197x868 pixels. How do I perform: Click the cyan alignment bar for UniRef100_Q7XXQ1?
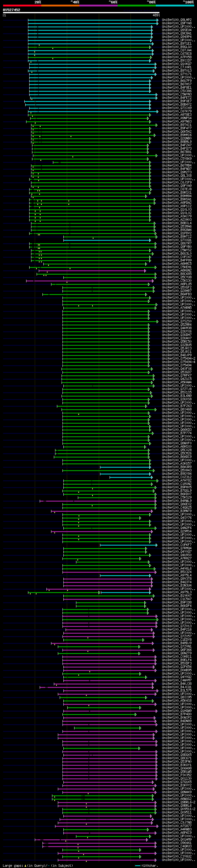107,240
